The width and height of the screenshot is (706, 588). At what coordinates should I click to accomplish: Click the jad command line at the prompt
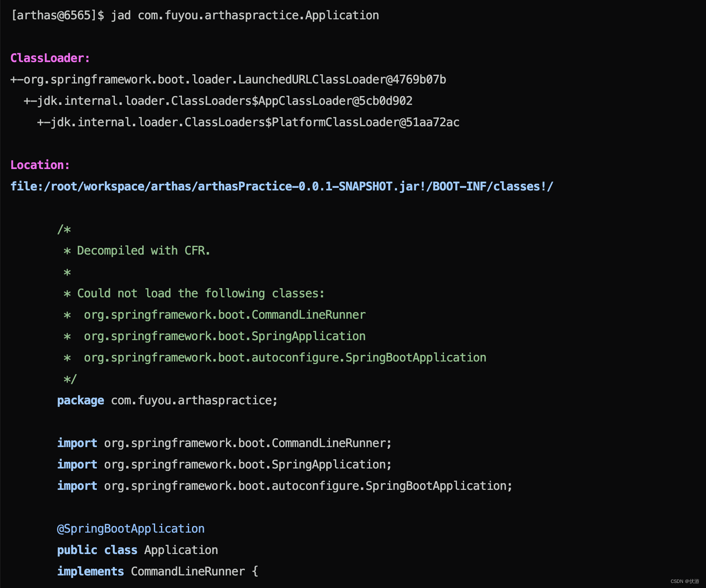(195, 16)
